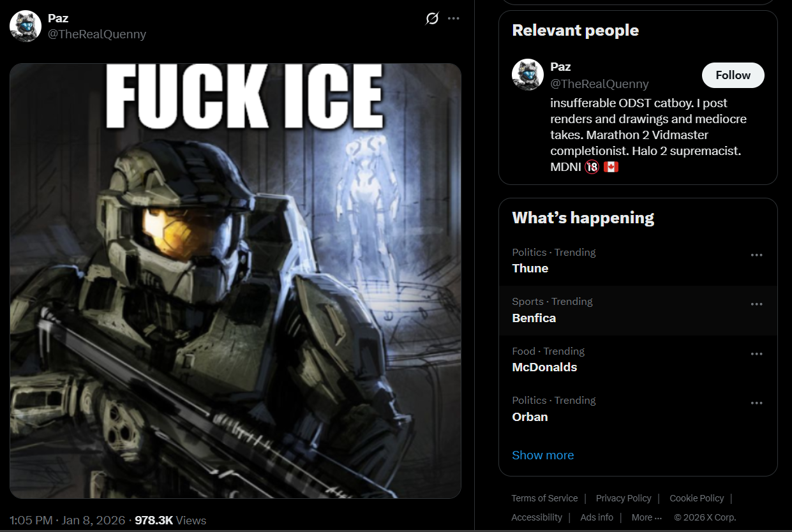Open the Thune trending topic

(638, 261)
